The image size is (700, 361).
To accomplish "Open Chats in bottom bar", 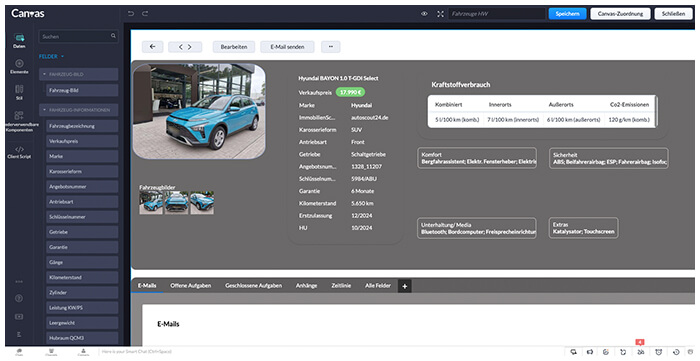I will pyautogui.click(x=19, y=353).
